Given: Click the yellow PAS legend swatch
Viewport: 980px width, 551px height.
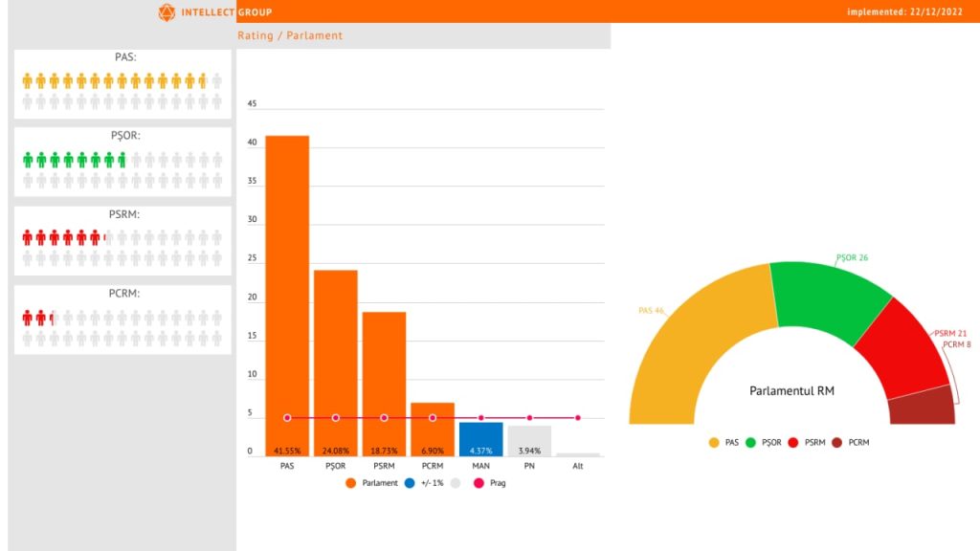Looking at the screenshot, I should [714, 442].
